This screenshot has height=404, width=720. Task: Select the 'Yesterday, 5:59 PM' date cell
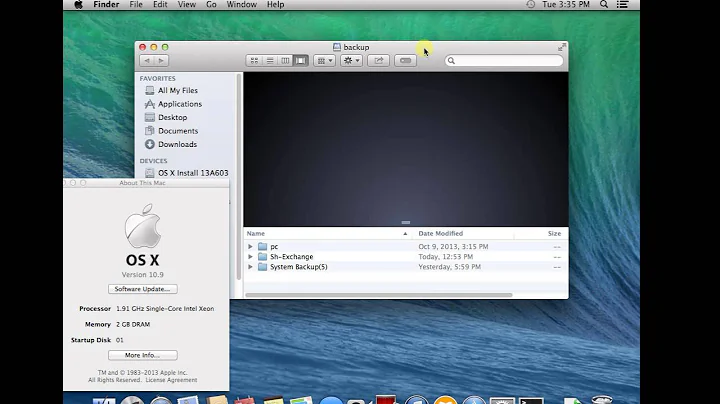450,267
